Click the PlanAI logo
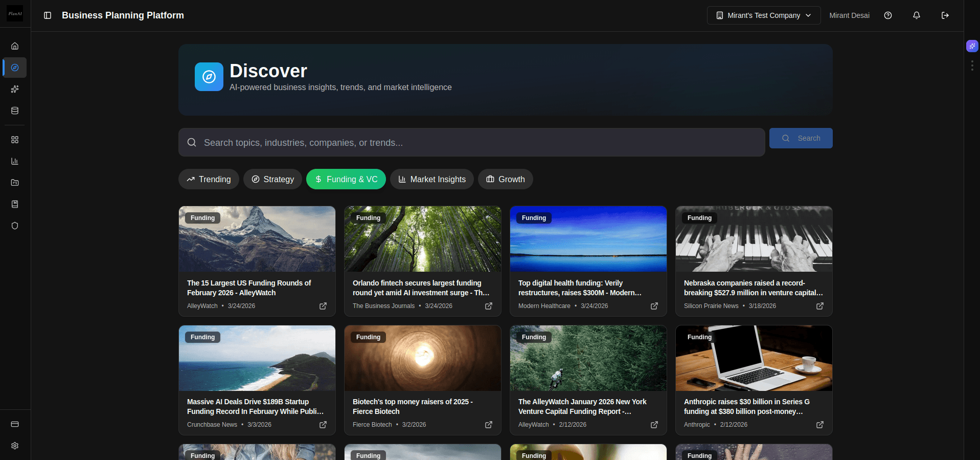 15,14
